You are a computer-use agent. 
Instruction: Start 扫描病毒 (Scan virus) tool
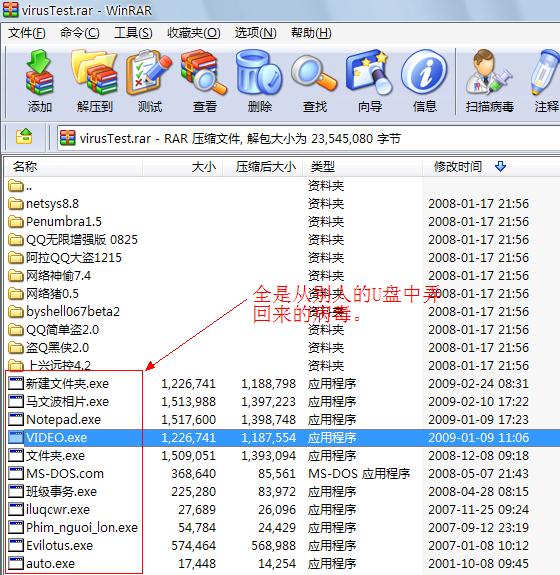point(489,81)
